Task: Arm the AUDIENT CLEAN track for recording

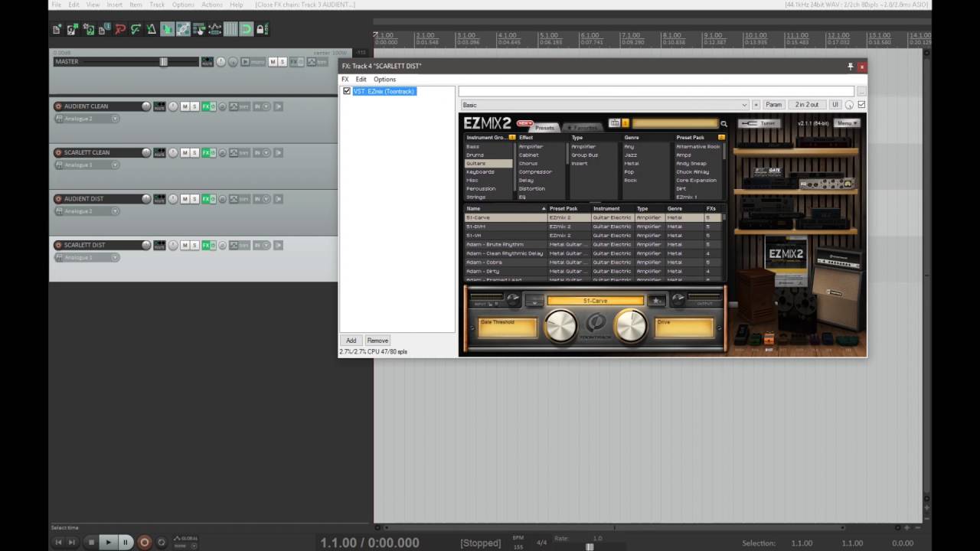Action: point(58,106)
